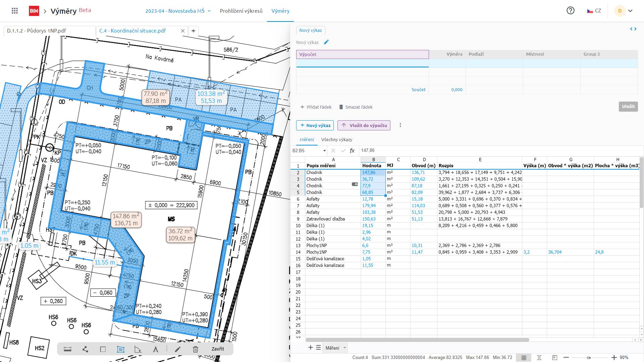Select the polyline measurement tool

[85, 349]
